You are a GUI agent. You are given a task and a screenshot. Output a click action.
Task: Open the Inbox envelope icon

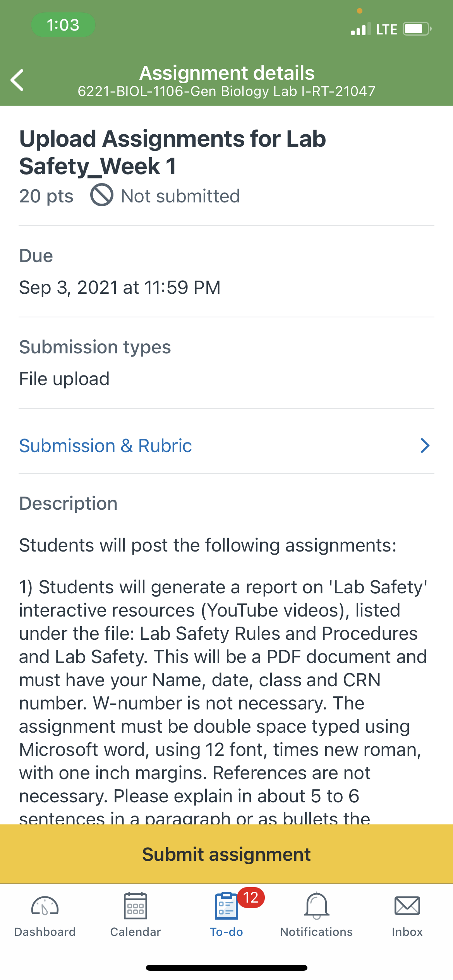point(407,906)
